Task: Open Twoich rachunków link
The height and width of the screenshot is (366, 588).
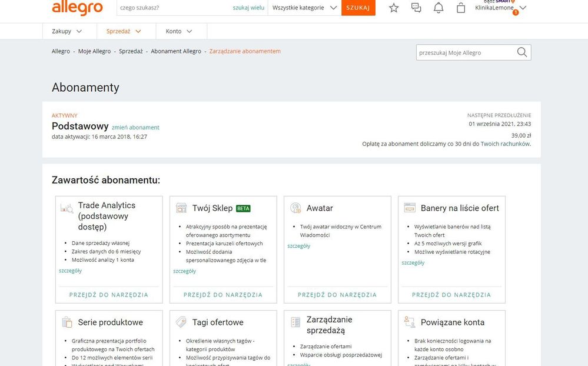Action: (505, 144)
